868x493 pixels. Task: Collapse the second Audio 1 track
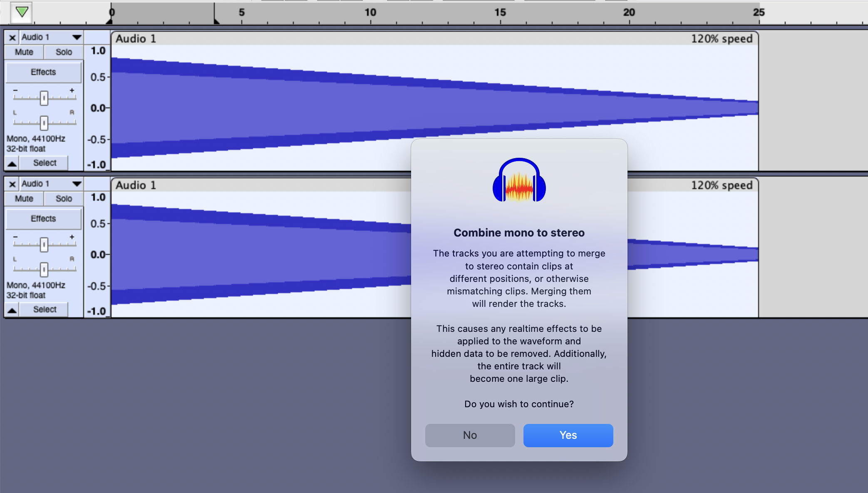[x=12, y=309]
